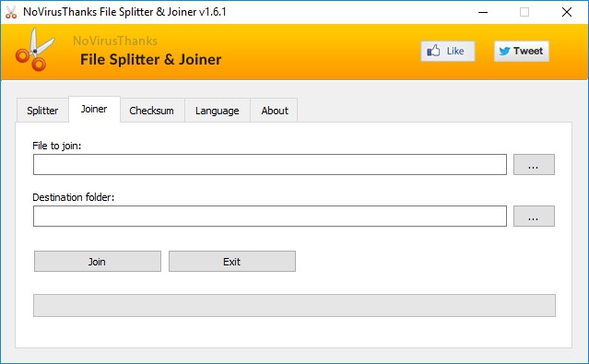
Task: Click the 'File Splitter & Joiner' banner heading
Action: 150,59
